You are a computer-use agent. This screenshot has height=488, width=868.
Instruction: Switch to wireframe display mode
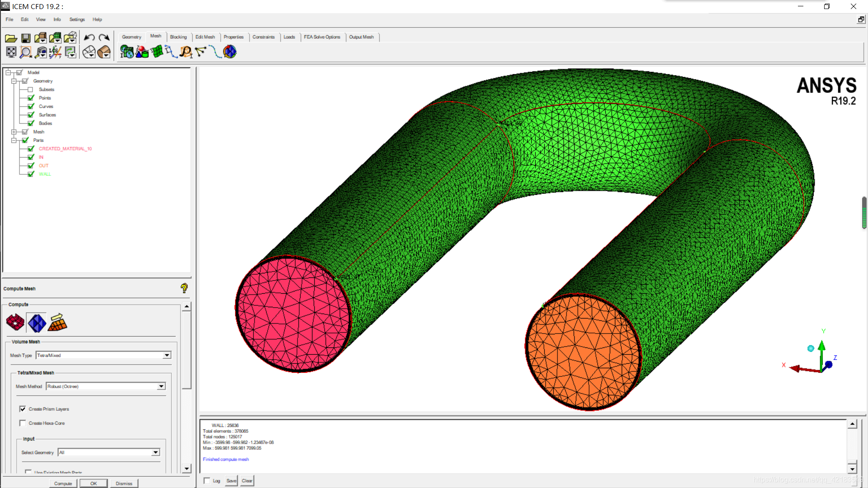point(89,52)
